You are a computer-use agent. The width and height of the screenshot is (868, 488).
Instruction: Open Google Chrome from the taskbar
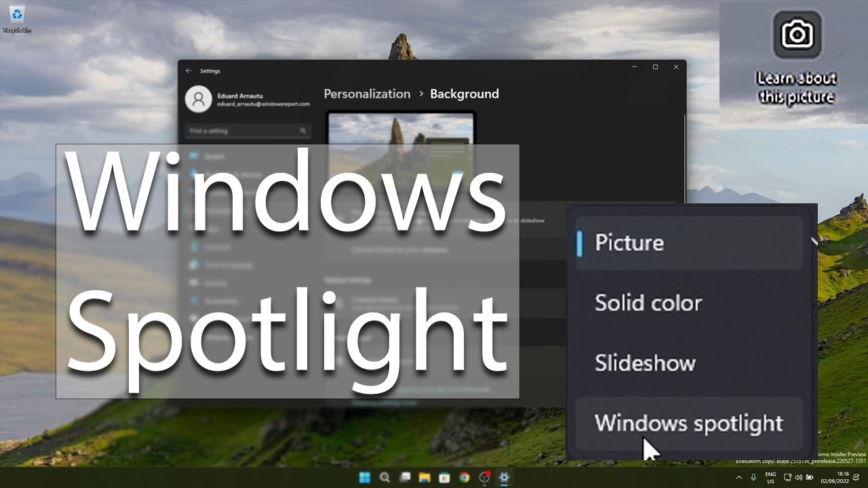pos(464,477)
